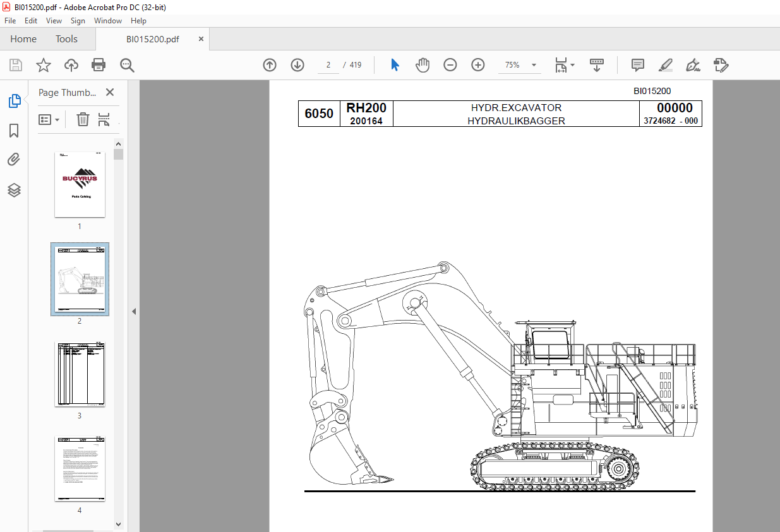The width and height of the screenshot is (780, 532).
Task: Go to next page arrow
Action: click(297, 65)
